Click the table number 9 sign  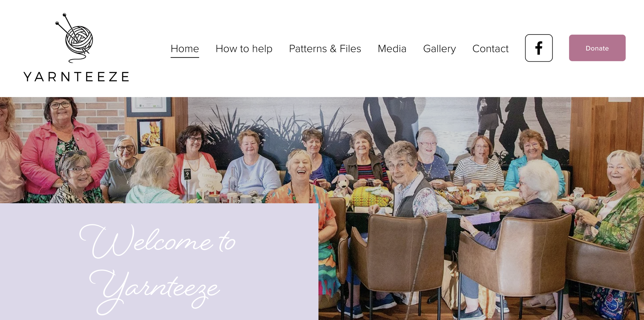tap(187, 174)
